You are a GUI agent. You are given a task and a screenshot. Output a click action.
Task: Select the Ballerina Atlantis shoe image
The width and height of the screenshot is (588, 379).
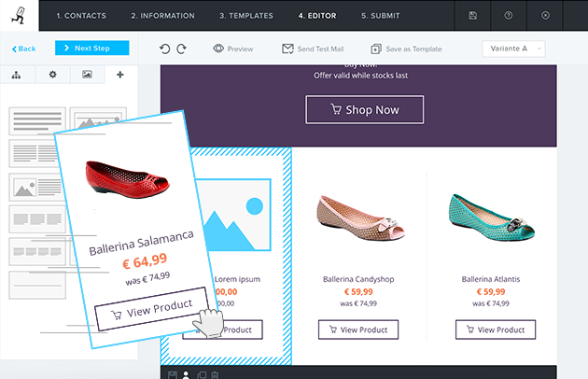(x=492, y=217)
